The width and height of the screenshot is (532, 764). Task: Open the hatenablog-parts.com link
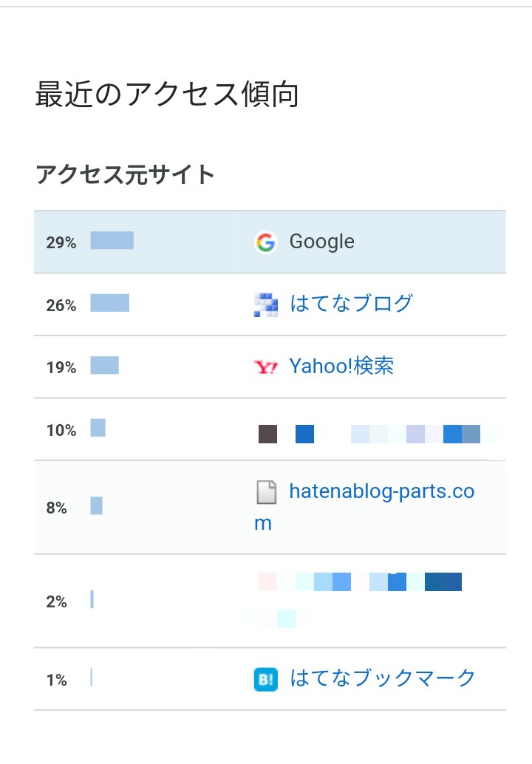click(x=364, y=507)
